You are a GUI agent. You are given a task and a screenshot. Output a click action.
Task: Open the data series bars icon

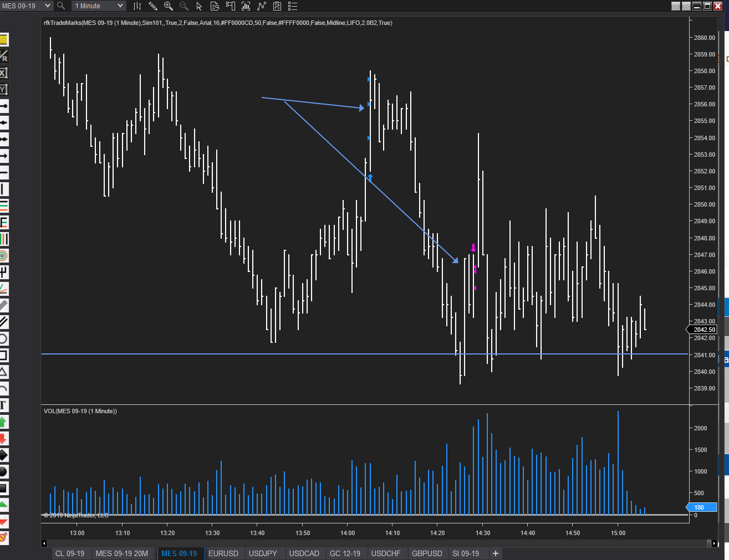point(246,6)
